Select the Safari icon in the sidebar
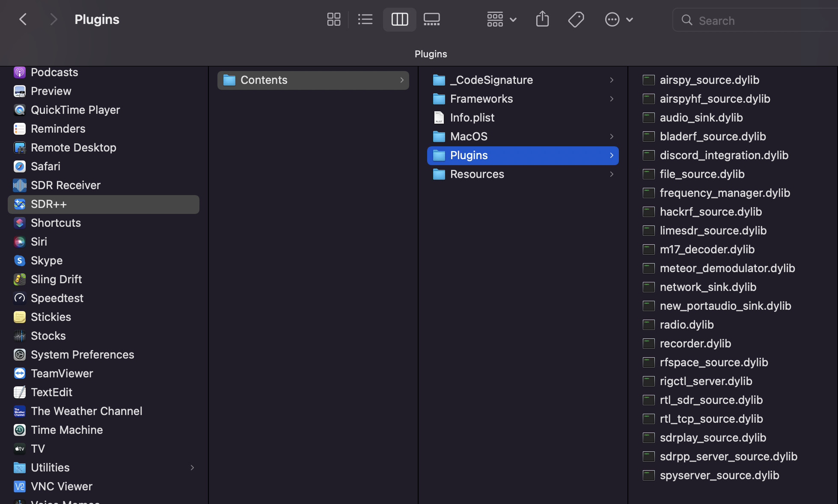 point(20,166)
